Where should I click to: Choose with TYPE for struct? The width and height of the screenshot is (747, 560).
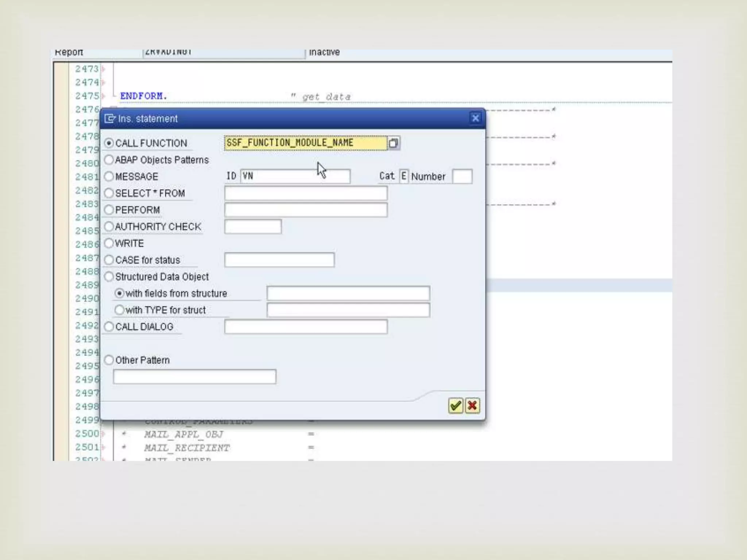pos(119,310)
